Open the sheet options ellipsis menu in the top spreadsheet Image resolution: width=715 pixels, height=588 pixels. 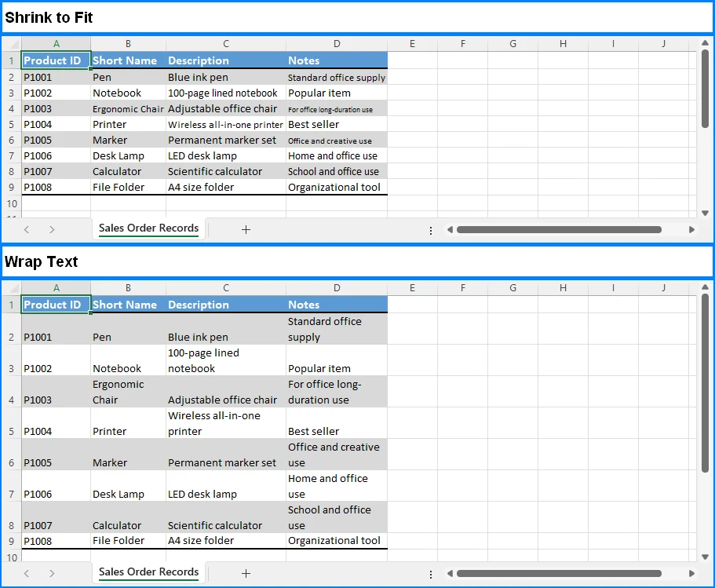430,229
